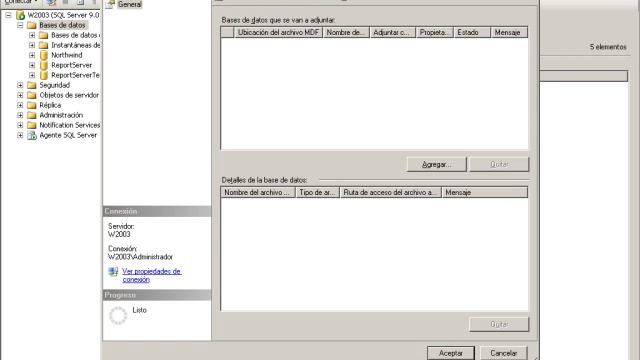The height and width of the screenshot is (360, 640).
Task: Expand the Objetos de servidor node
Action: point(20,95)
